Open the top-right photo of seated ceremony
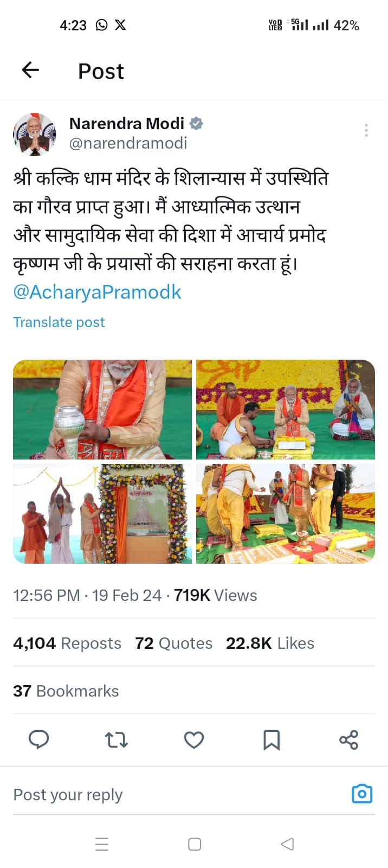388x868 pixels. 286,410
